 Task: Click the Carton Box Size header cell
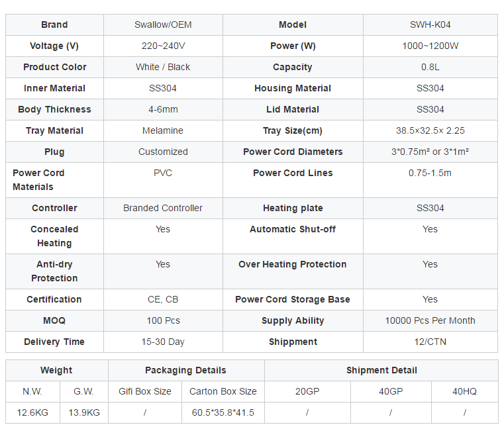click(x=223, y=392)
